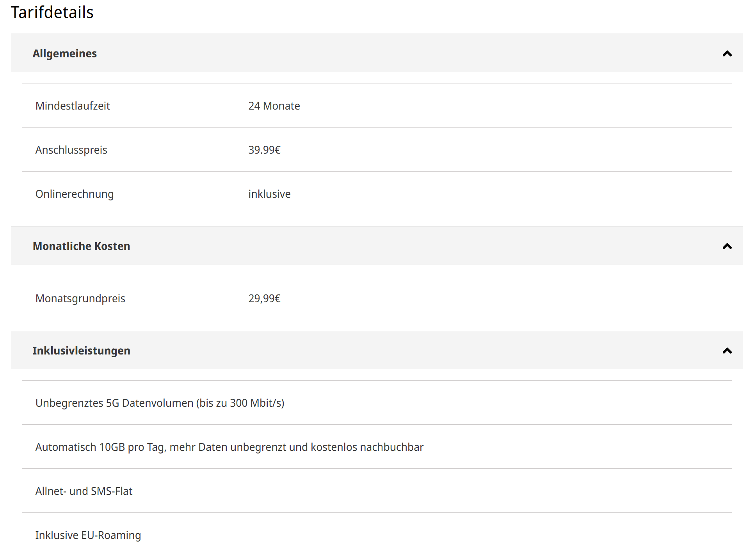The image size is (754, 560).
Task: Click the Tarifdetails page heading
Action: pyautogui.click(x=52, y=12)
